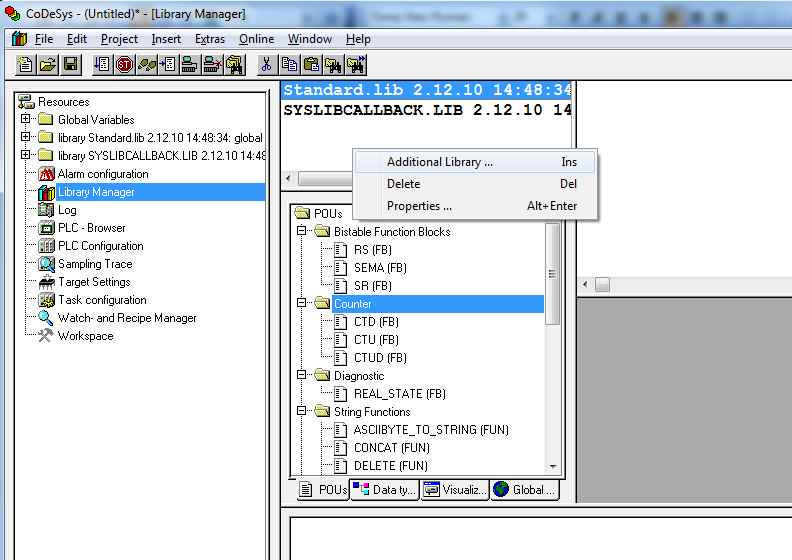The image size is (792, 560).
Task: Click the Global search toolbar icon
Action: point(235,65)
